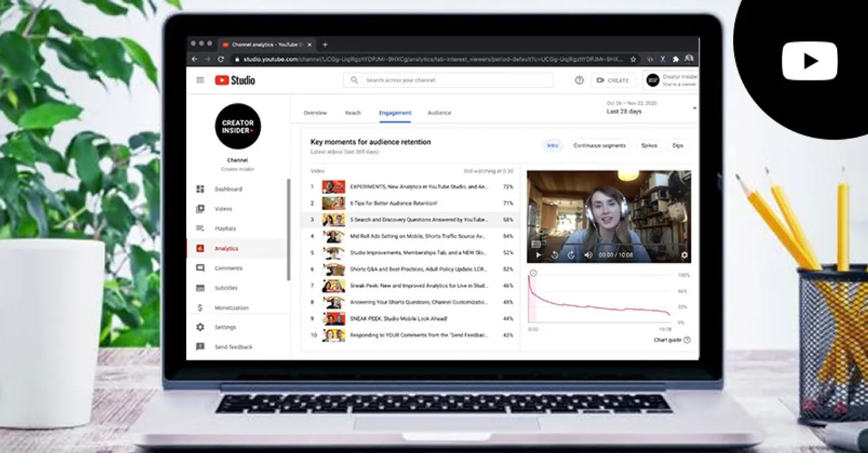Switch to the Reach analytics tab
868x453 pixels.
tap(353, 113)
